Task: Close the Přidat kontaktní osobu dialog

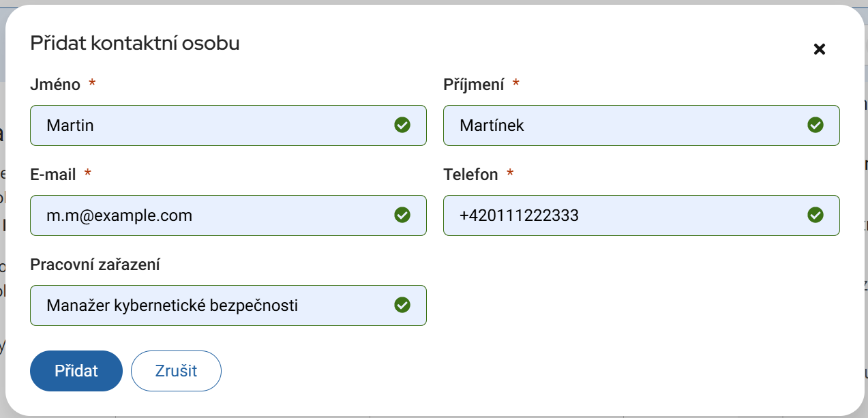Action: (820, 49)
